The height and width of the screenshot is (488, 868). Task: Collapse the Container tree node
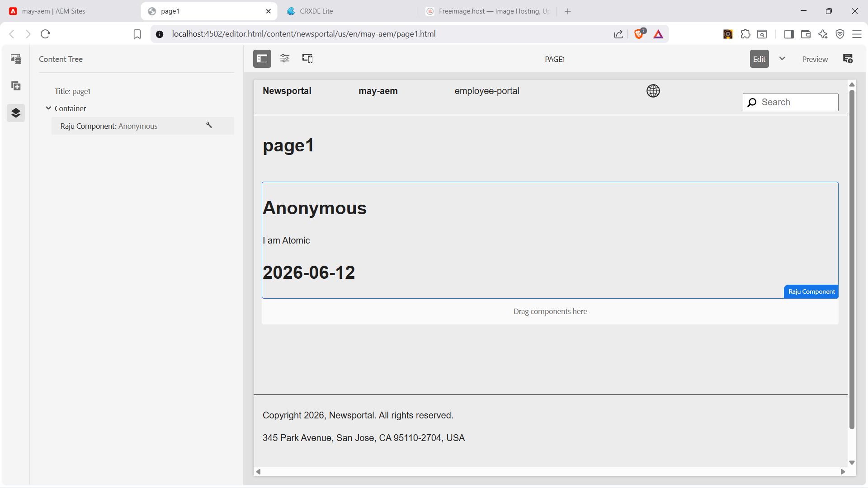point(48,108)
